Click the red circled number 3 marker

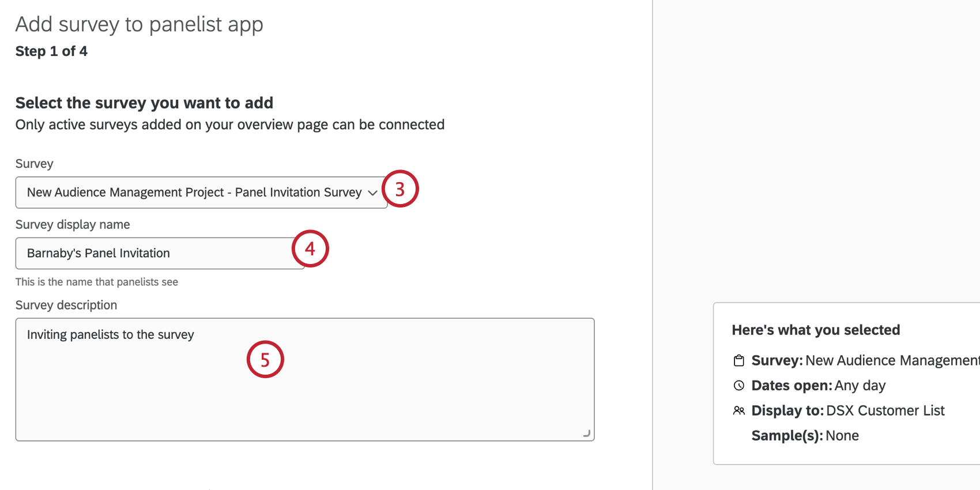pos(400,189)
